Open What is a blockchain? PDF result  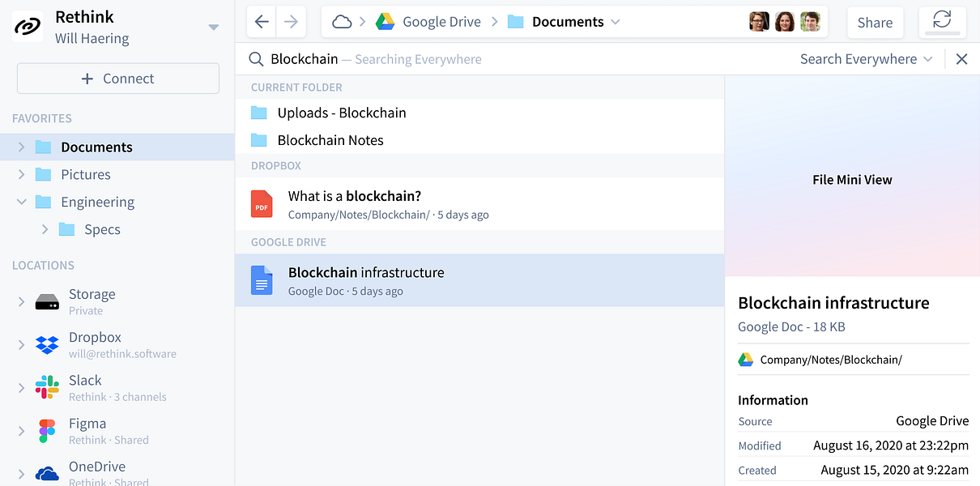pos(479,204)
